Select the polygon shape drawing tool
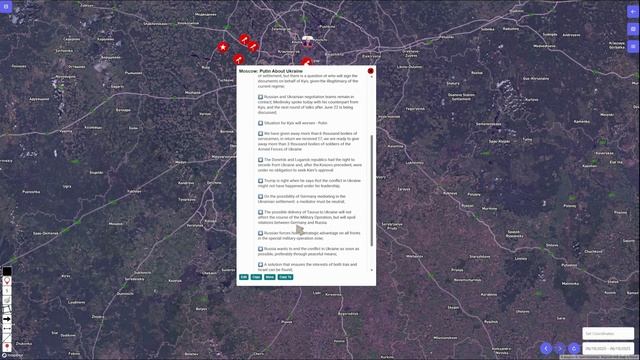The width and height of the screenshot is (640, 360). click(x=7, y=300)
